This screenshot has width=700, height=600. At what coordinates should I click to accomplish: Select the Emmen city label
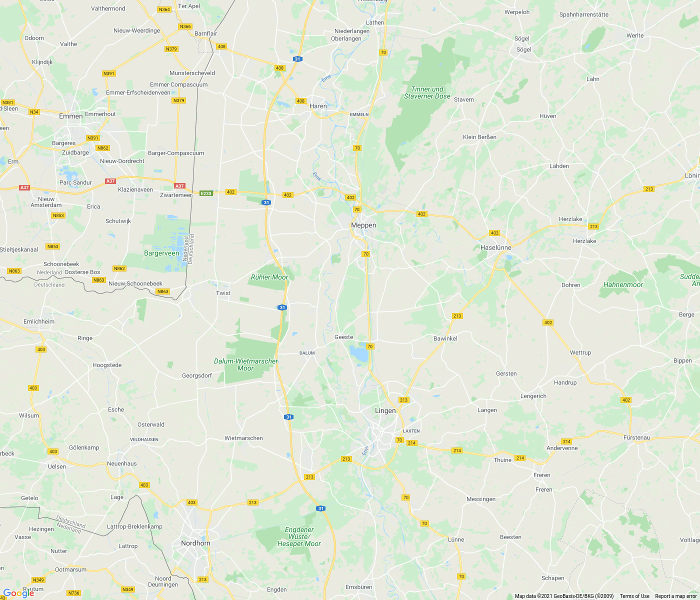click(71, 116)
